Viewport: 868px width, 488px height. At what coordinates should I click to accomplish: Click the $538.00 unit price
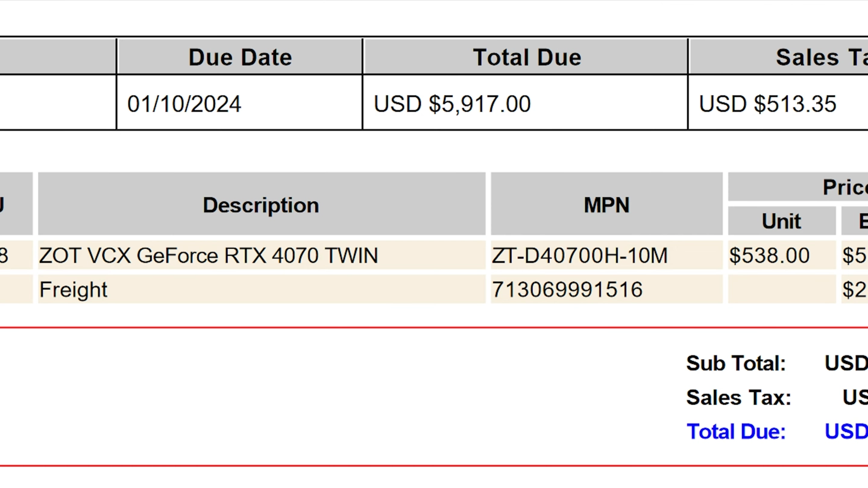tap(769, 255)
